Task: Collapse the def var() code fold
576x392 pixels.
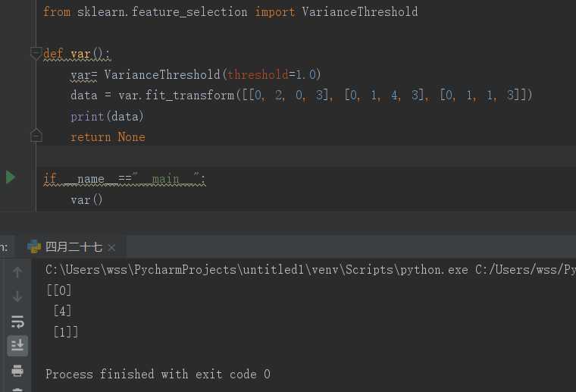Action: pos(36,54)
